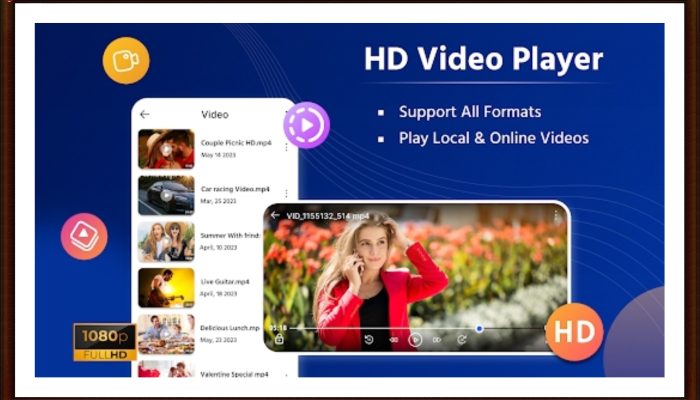Click 'Support All Formats' bullet text
This screenshot has height=400, width=700.
click(x=470, y=112)
